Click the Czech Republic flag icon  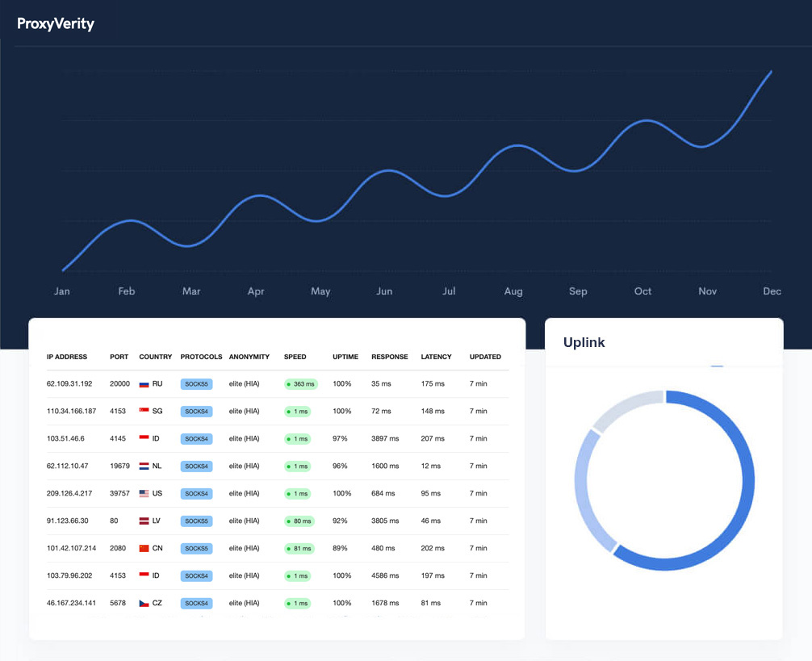[144, 604]
